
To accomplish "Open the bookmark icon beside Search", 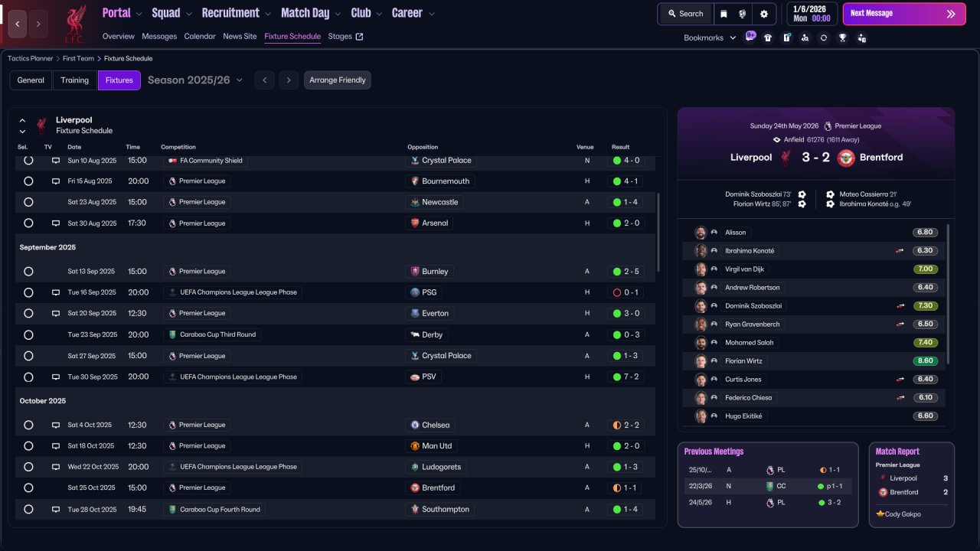I will [x=724, y=14].
